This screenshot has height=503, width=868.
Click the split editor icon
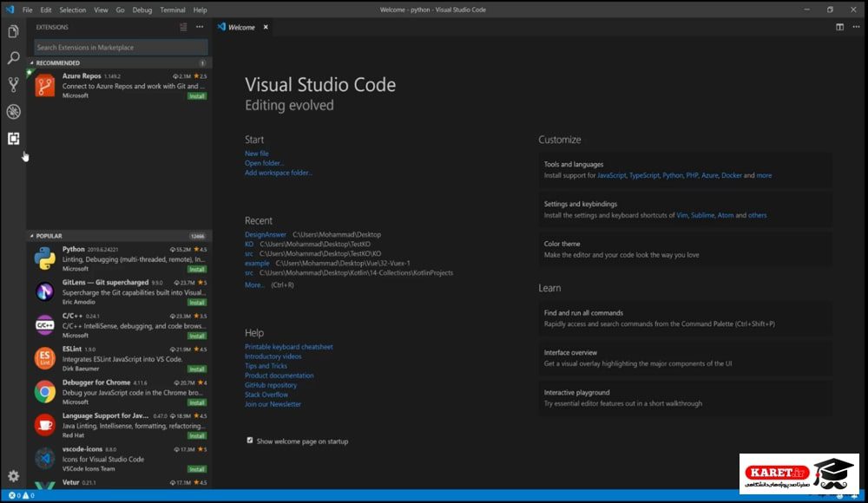(839, 27)
